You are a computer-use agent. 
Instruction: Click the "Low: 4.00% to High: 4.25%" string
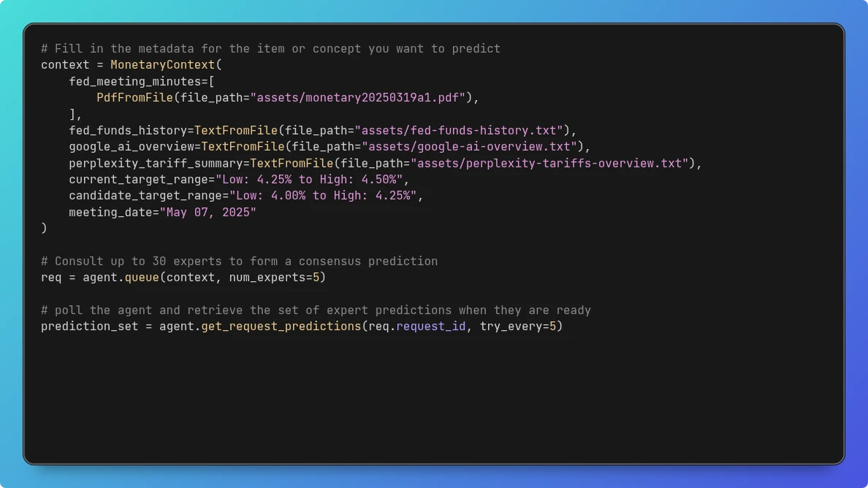point(323,196)
